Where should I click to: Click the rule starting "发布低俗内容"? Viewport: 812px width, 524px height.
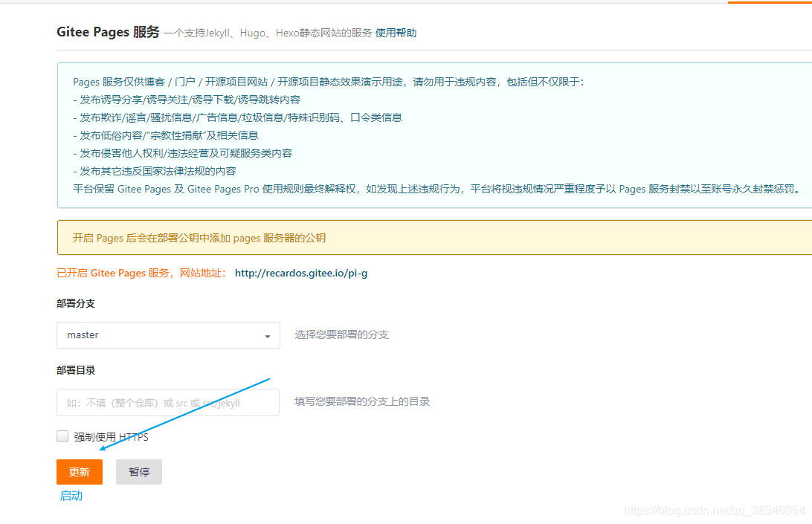166,135
